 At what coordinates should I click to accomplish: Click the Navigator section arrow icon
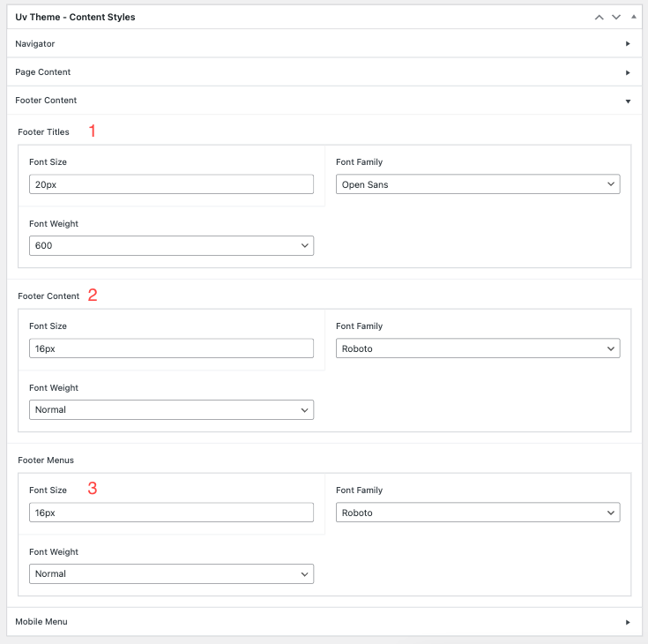(628, 43)
